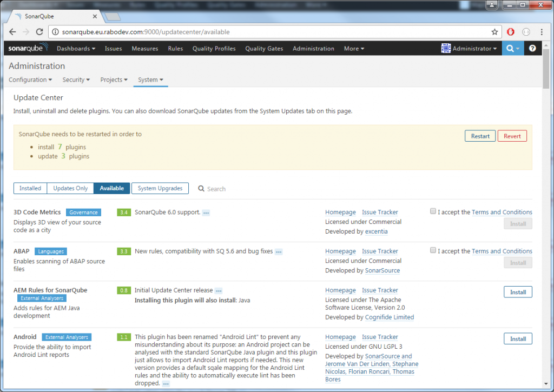
Task: Click the Revert button
Action: pyautogui.click(x=512, y=136)
